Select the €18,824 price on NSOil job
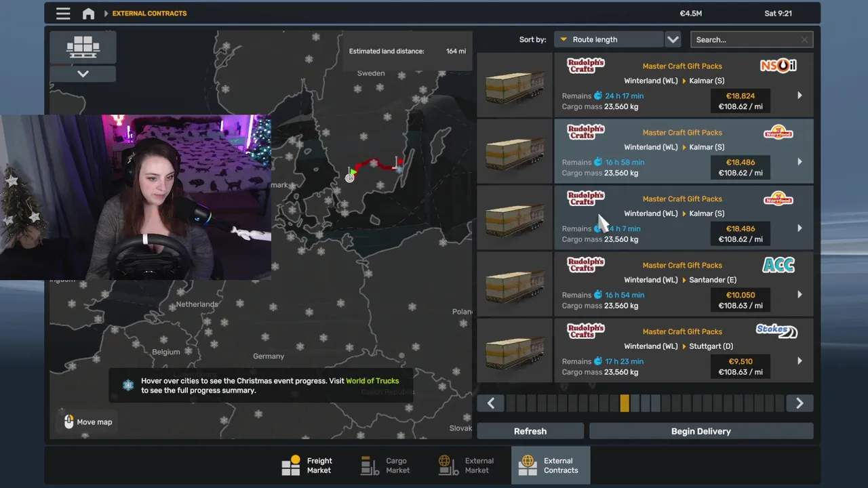Screen dimensions: 868x488 (740, 96)
